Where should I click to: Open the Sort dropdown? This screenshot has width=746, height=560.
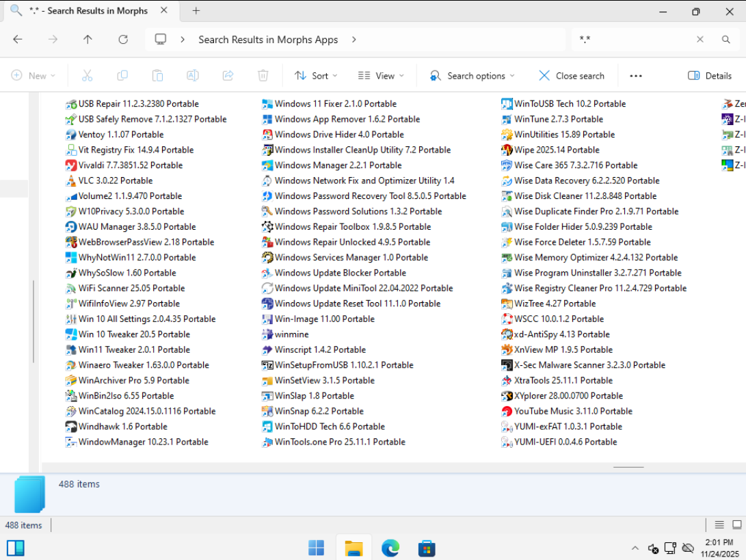[x=316, y=76]
